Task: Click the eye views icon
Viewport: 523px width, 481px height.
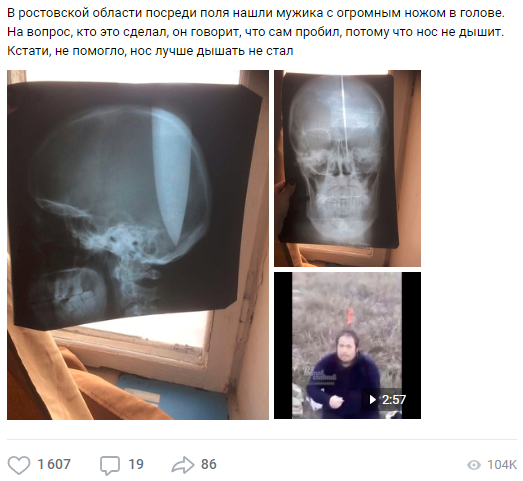Action: [x=474, y=465]
